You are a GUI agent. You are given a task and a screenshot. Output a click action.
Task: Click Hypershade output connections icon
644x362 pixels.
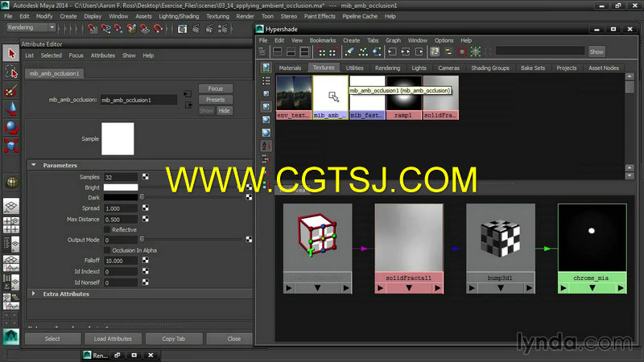click(419, 51)
